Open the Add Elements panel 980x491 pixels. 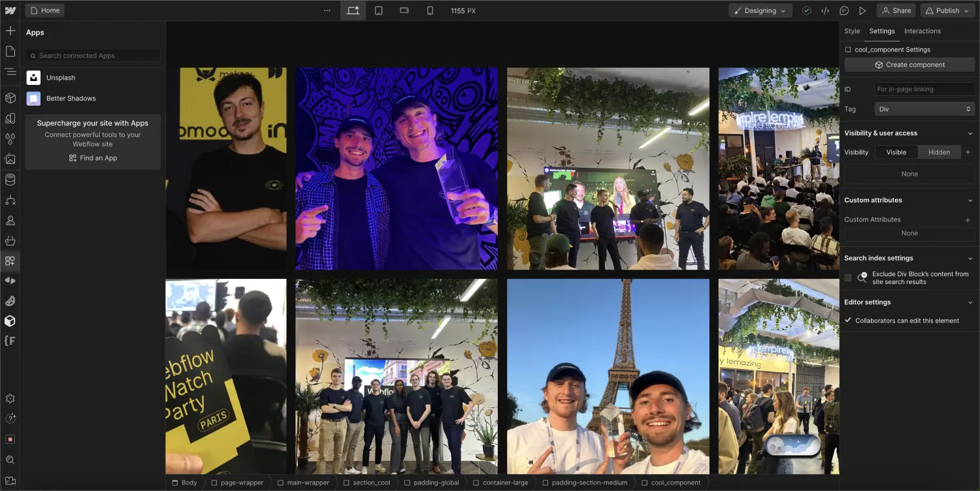click(x=10, y=30)
